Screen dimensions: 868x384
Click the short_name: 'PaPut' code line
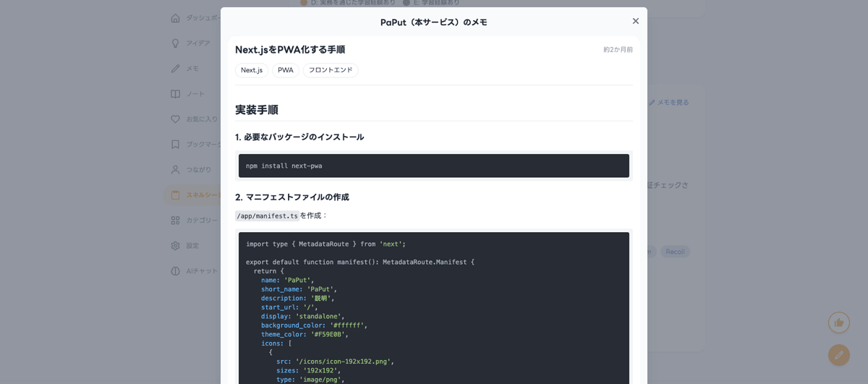point(299,289)
